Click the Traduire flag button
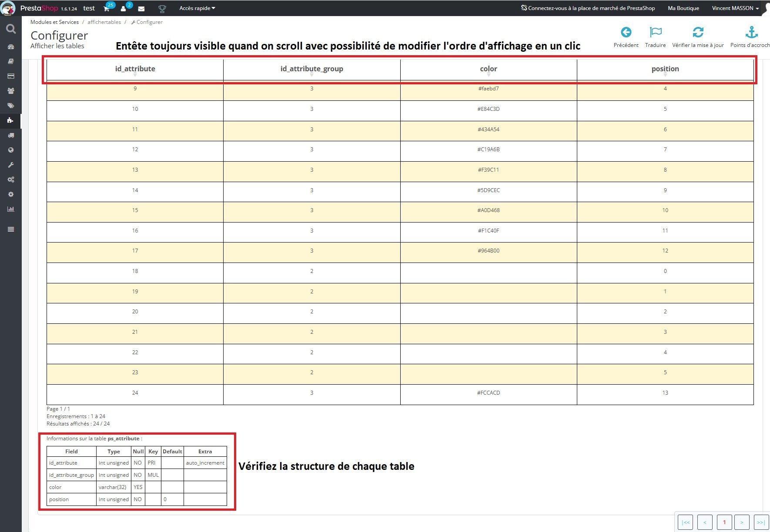The height and width of the screenshot is (532, 770). 656,37
